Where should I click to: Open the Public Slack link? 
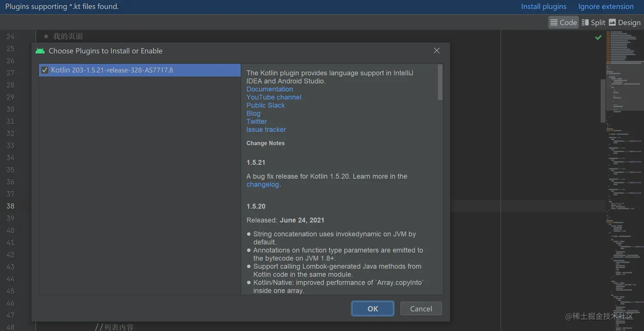click(x=265, y=105)
